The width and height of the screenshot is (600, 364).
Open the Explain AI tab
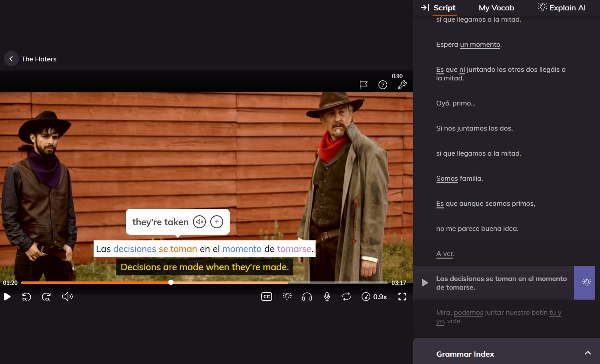coord(561,8)
